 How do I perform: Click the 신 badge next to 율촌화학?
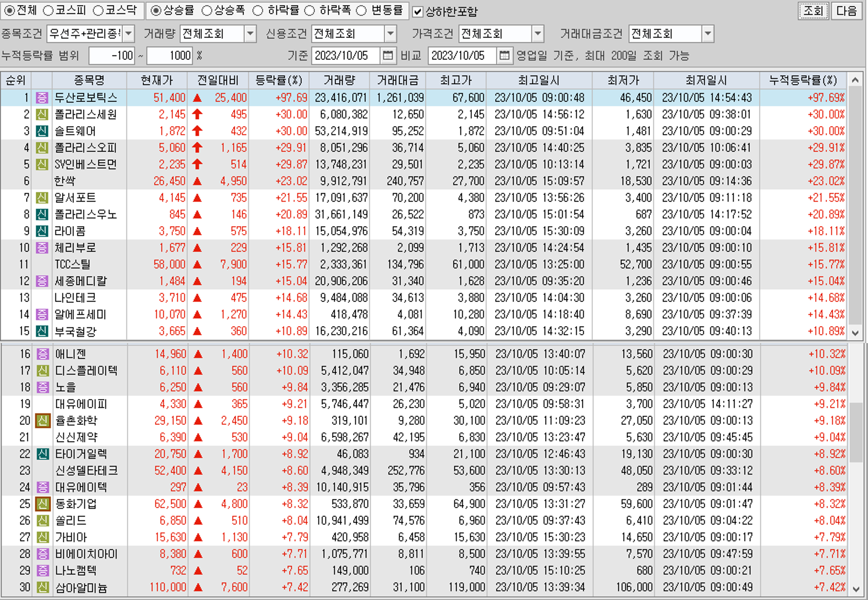tap(43, 420)
